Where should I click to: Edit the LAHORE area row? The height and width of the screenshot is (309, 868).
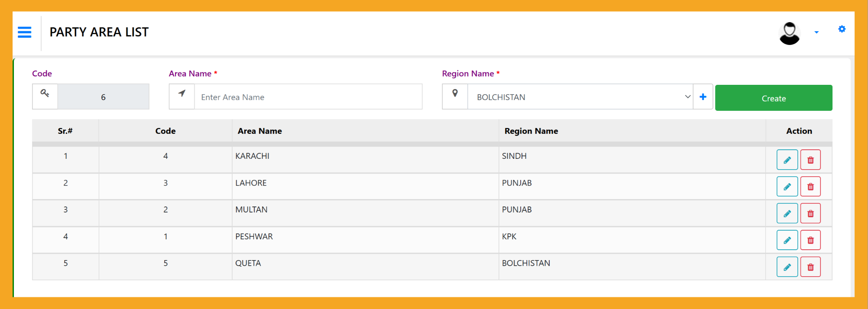(x=787, y=187)
